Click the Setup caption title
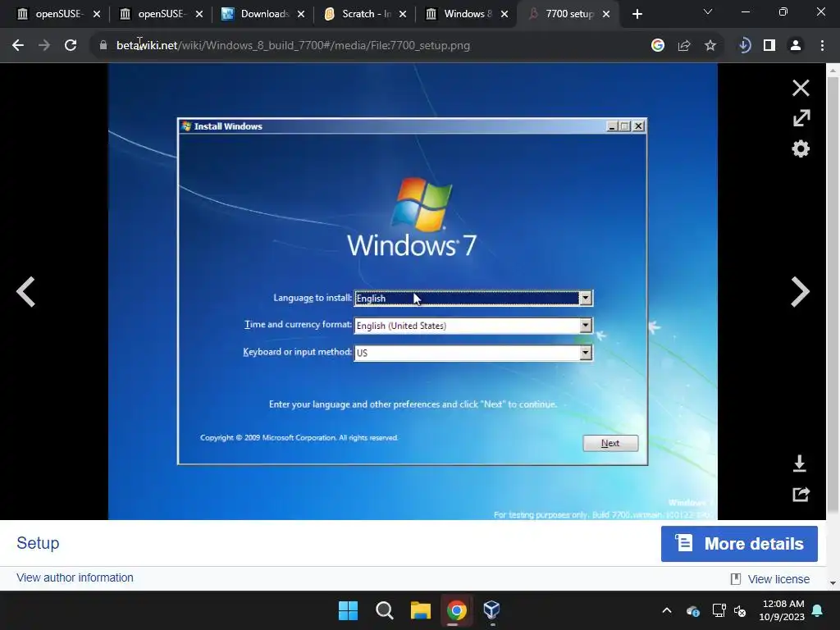Image resolution: width=840 pixels, height=630 pixels. (x=38, y=543)
